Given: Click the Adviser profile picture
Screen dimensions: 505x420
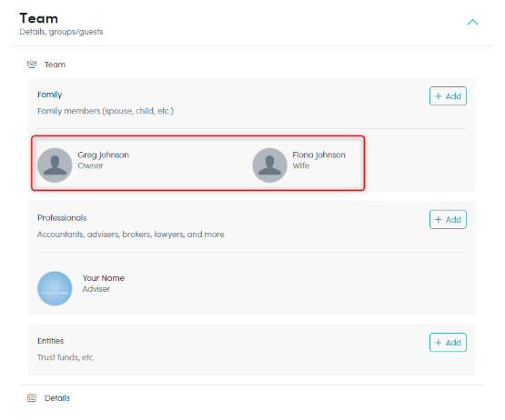Looking at the screenshot, I should pyautogui.click(x=55, y=288).
